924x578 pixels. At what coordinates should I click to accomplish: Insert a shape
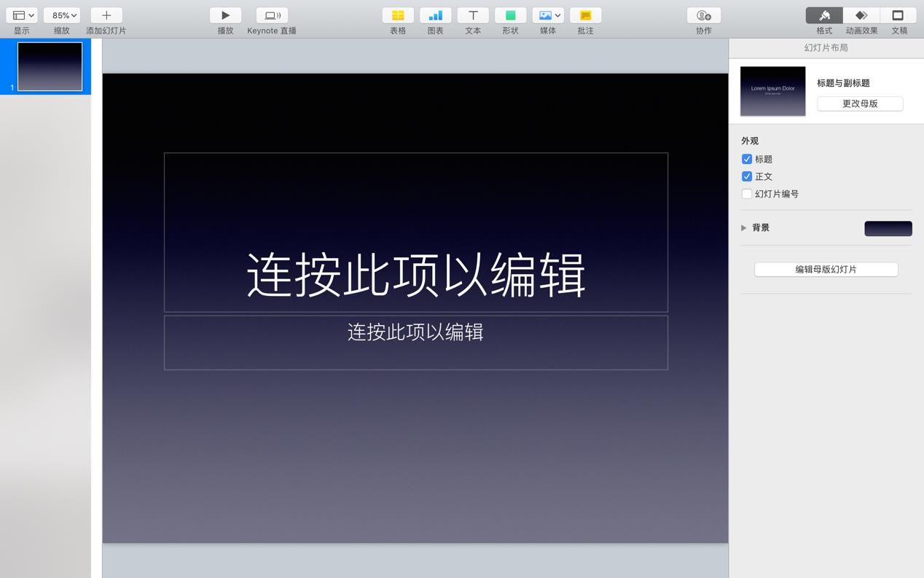(x=509, y=15)
